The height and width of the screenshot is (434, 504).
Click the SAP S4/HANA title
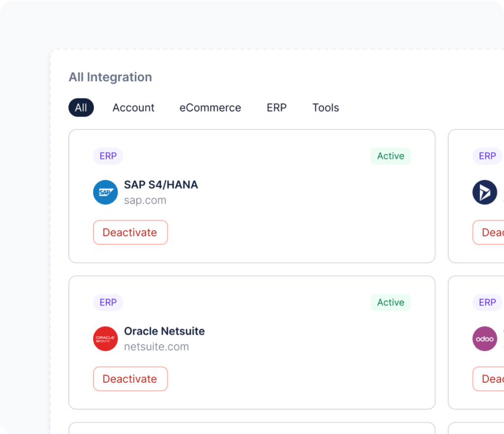[161, 185]
